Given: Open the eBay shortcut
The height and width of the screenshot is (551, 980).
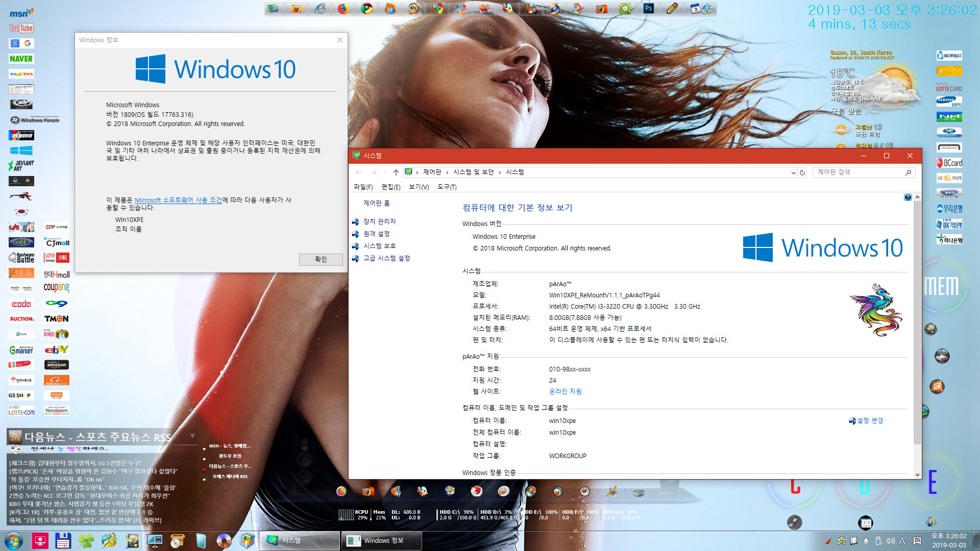Looking at the screenshot, I should coord(57,349).
